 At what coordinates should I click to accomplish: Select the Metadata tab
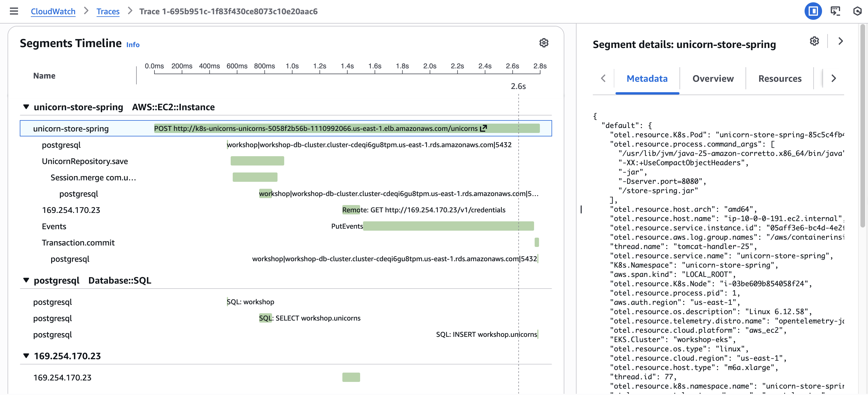[647, 79]
